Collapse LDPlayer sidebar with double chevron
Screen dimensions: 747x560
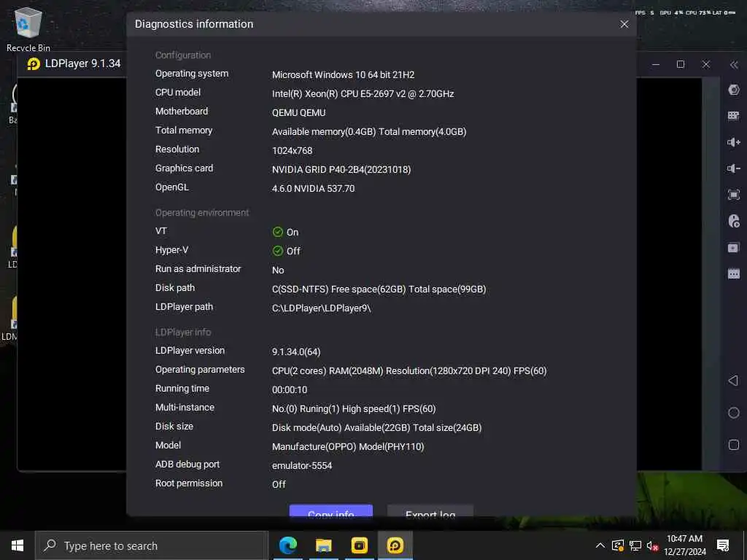[734, 65]
